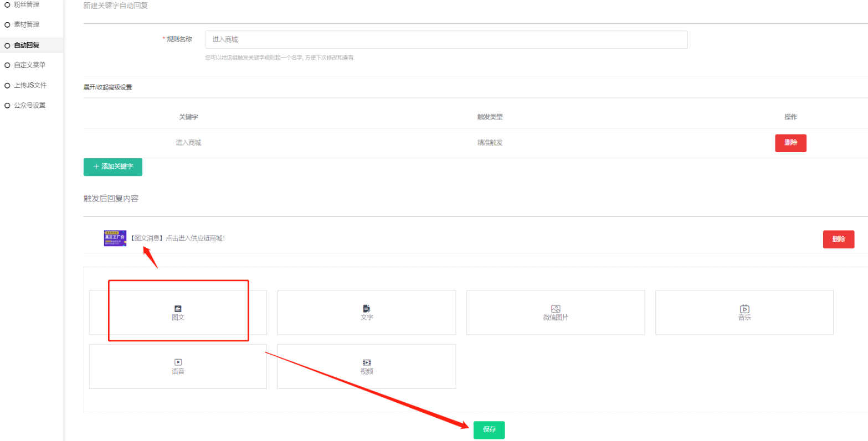This screenshot has width=868, height=441.
Task: Select the 视频 video reply icon
Action: coord(366,362)
